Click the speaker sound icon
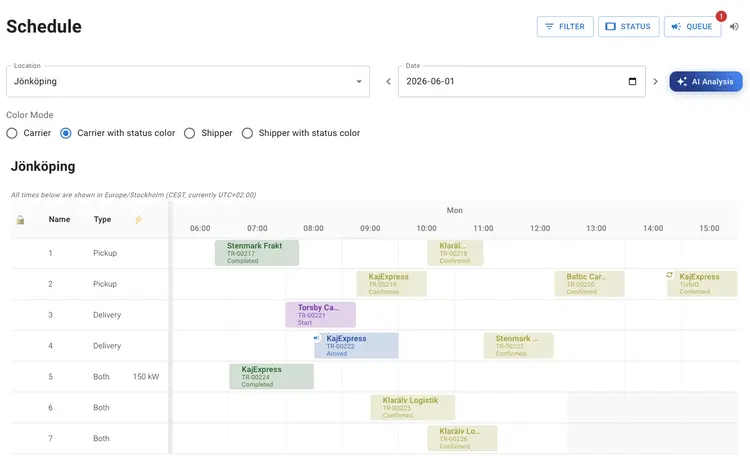This screenshot has height=476, width=750. coord(734,27)
